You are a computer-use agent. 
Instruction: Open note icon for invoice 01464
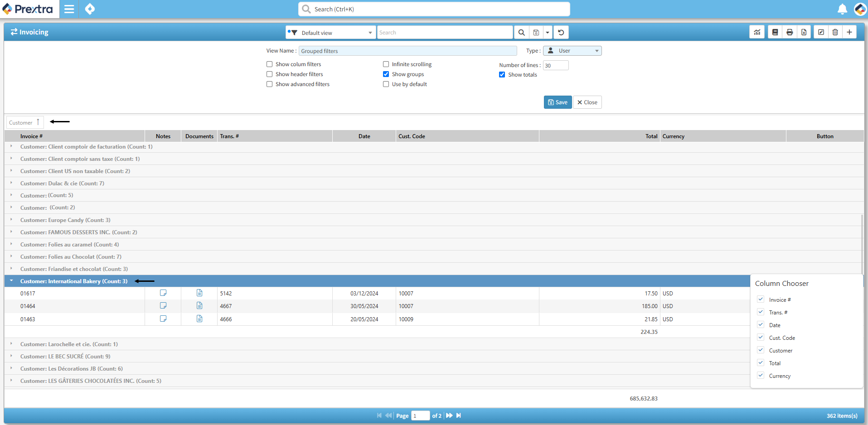(163, 306)
